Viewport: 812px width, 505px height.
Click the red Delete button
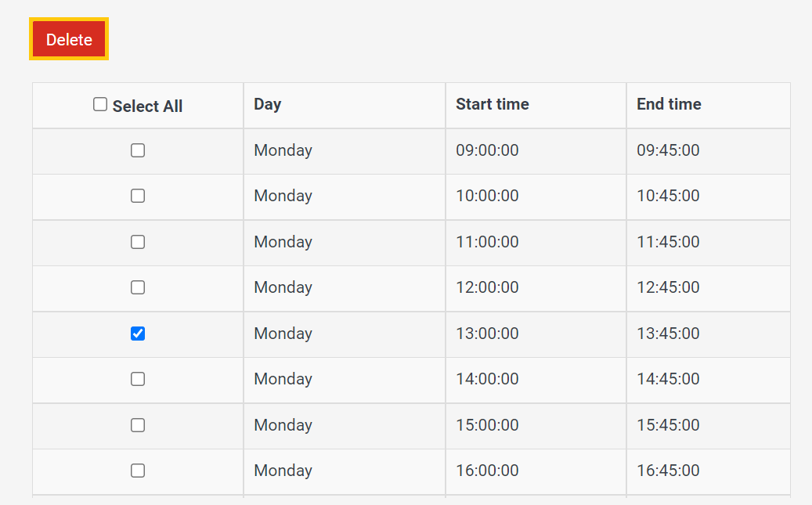click(69, 39)
